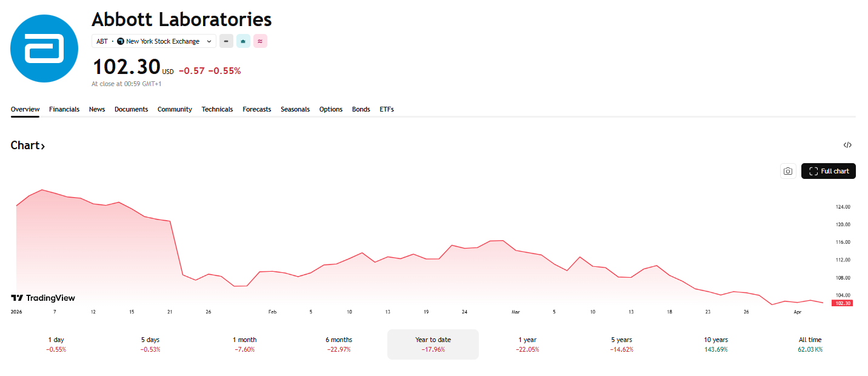This screenshot has height=376, width=868.
Task: Open the News tab
Action: (97, 109)
